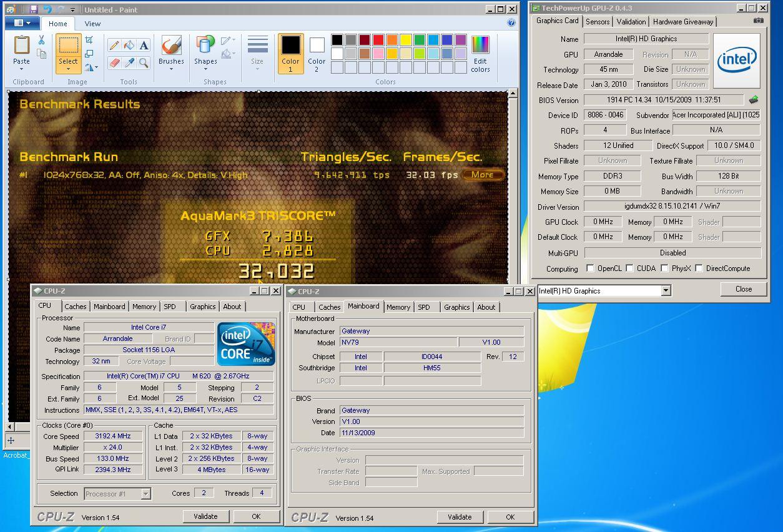Click Paint vertical scrollbar up arrow
This screenshot has width=783, height=532.
click(513, 94)
